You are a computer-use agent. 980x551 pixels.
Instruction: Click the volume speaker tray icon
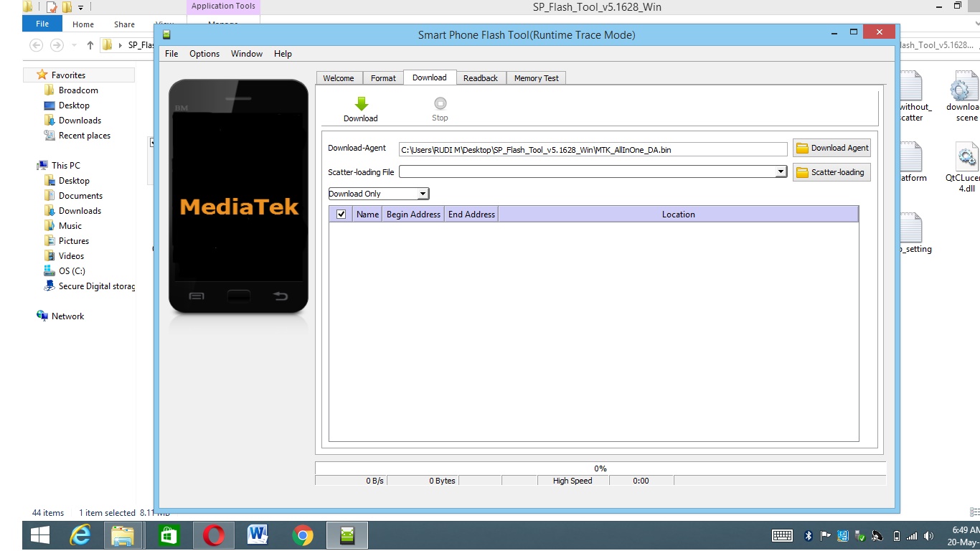click(x=930, y=536)
